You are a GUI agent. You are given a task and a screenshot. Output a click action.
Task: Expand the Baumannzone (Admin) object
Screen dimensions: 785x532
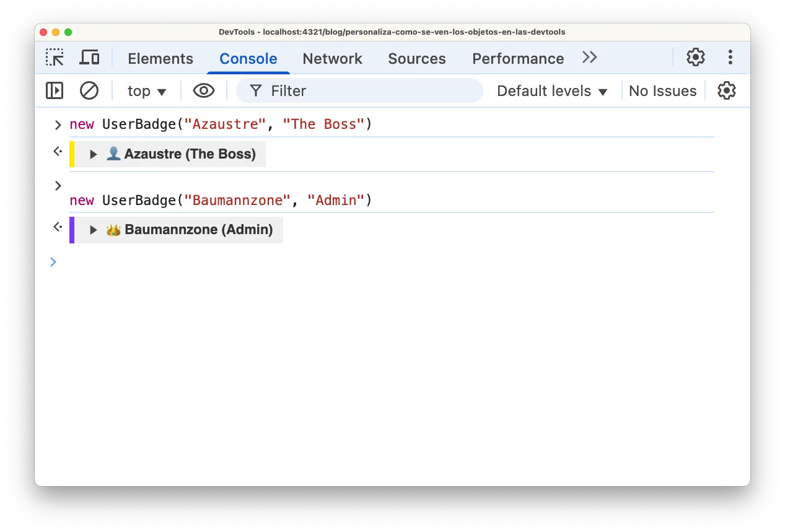click(94, 230)
